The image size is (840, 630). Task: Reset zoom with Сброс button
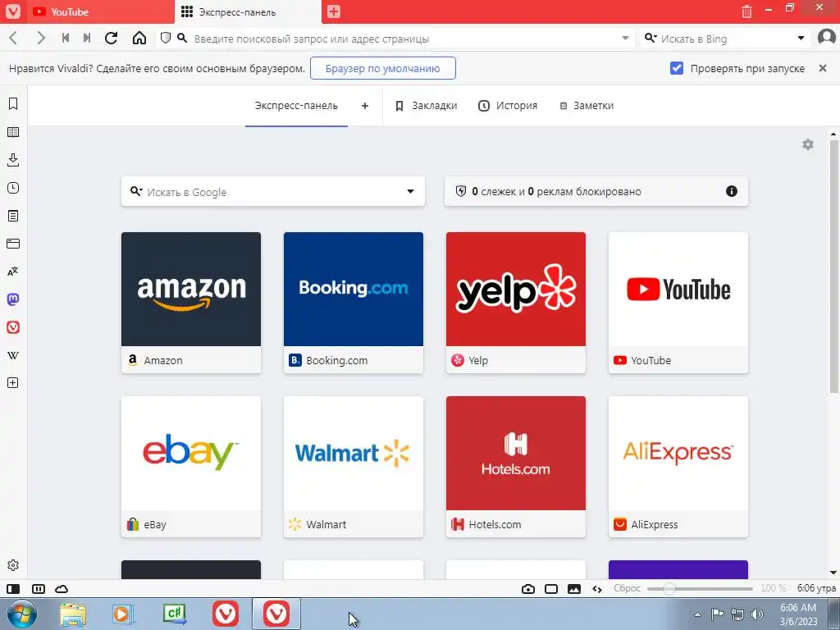coord(627,588)
